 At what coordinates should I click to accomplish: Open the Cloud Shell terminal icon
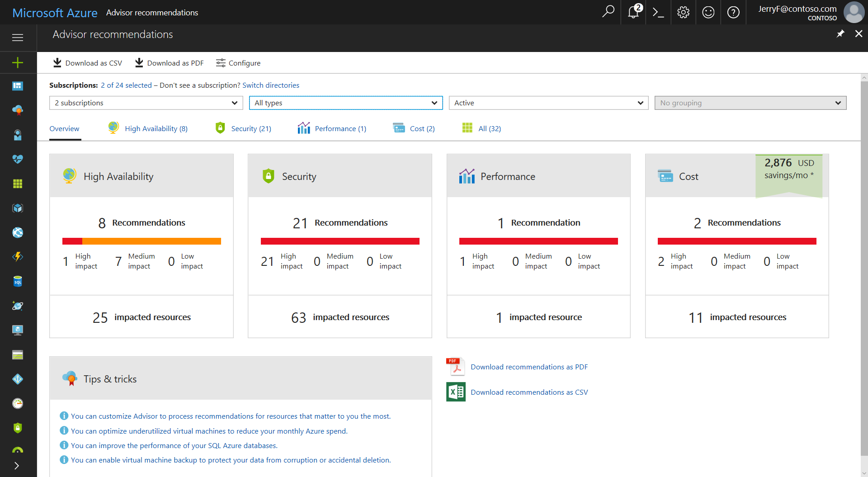tap(658, 12)
